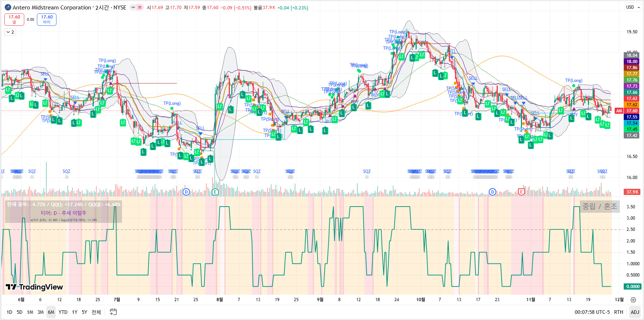Click the earnings 'E' marker in August
Image resolution: width=644 pixels, height=320 pixels.
coord(215,192)
